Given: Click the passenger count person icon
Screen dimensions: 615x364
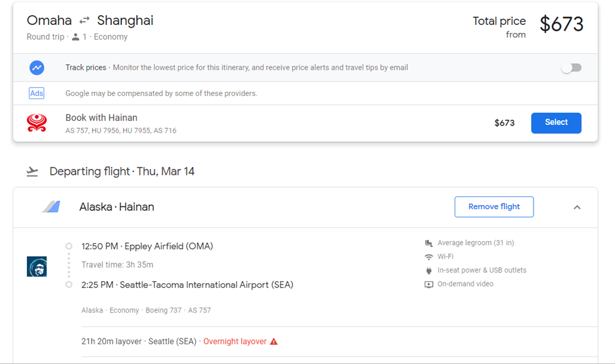Looking at the screenshot, I should click(x=76, y=37).
